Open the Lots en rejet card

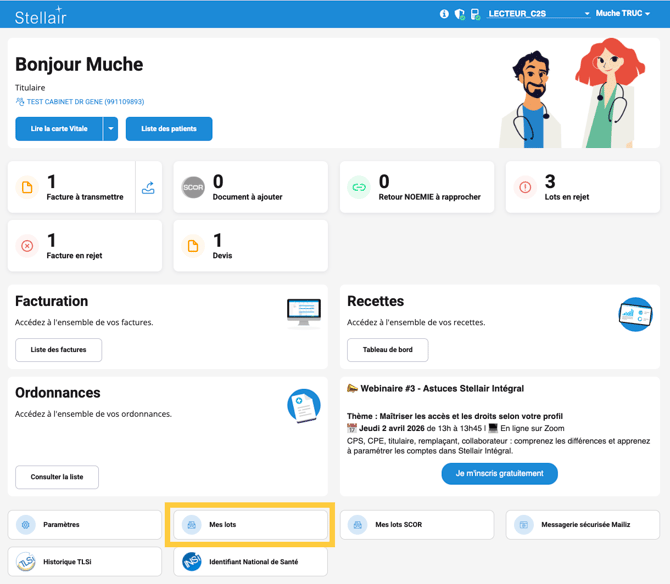pos(583,187)
